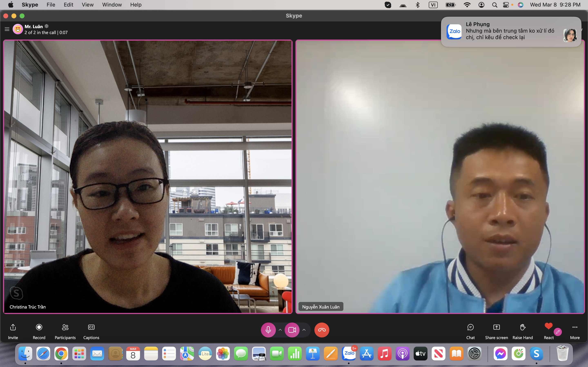Open the Zalo notification from Lê Phụng
588x367 pixels.
[x=510, y=32]
